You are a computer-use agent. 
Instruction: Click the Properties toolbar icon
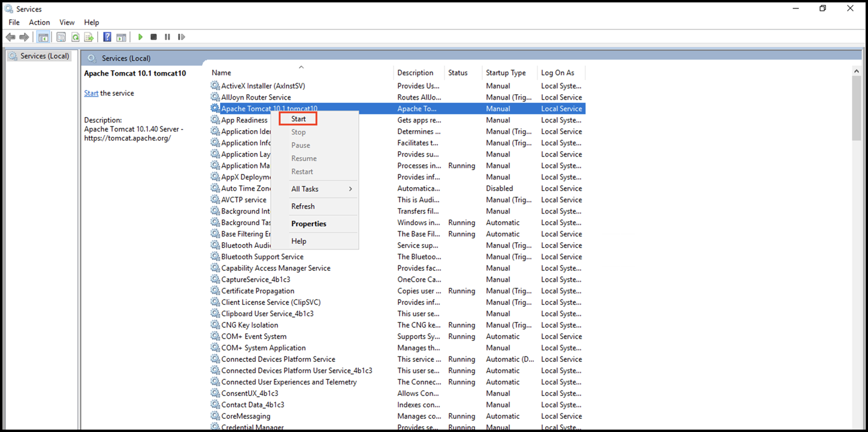click(61, 37)
